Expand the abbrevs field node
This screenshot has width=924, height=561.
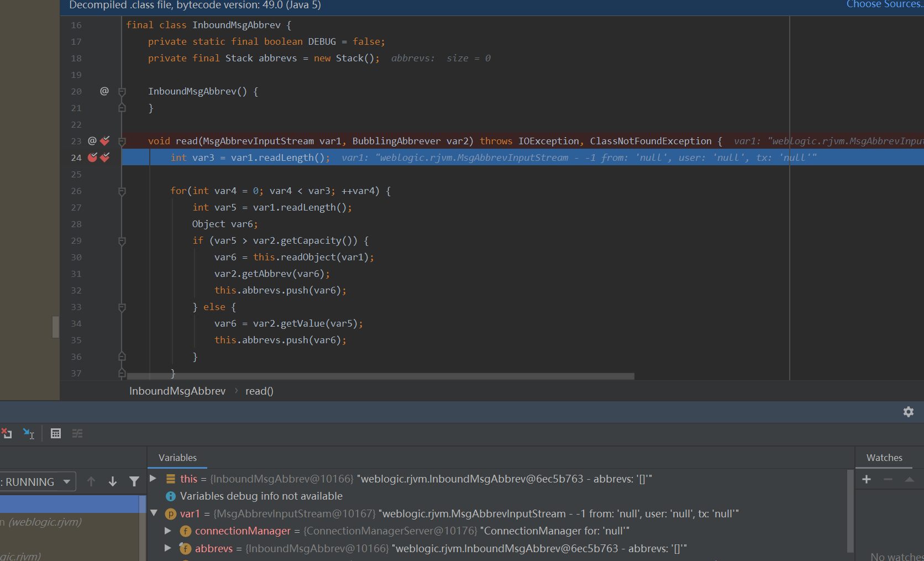pos(168,548)
